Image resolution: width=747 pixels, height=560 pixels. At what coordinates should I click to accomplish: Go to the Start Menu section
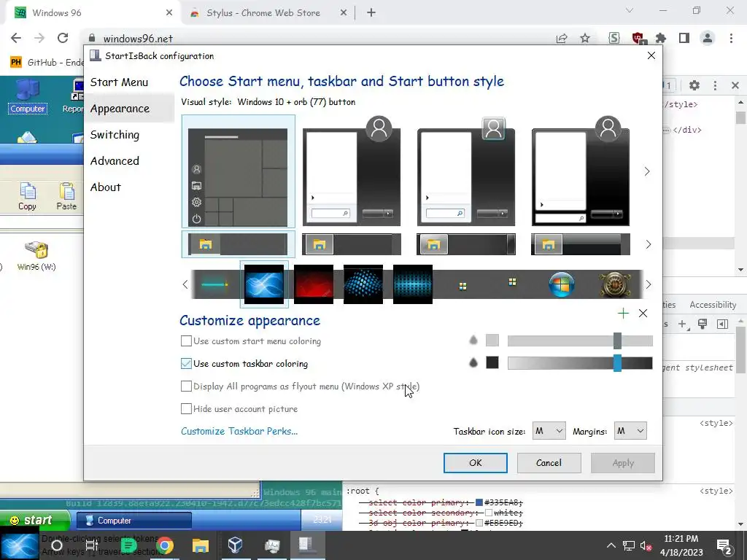point(119,82)
